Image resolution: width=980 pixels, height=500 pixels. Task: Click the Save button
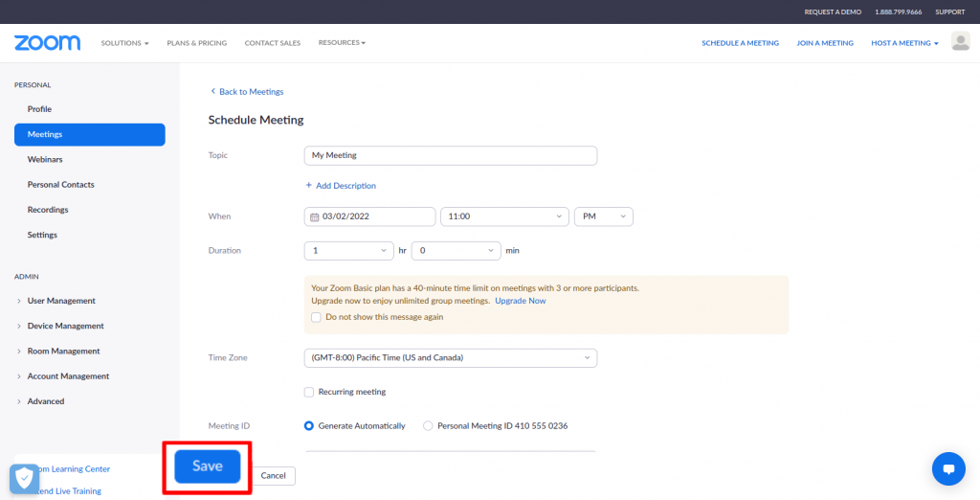207,466
